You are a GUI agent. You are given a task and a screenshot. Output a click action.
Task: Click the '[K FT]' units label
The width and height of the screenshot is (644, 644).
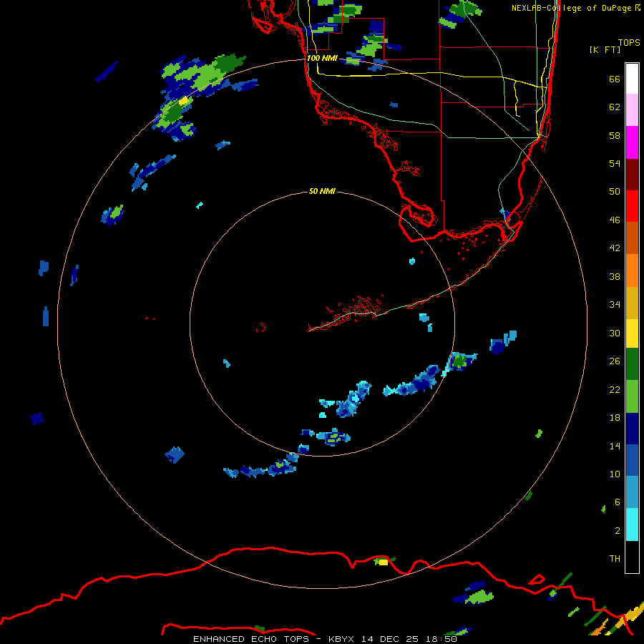[605, 49]
